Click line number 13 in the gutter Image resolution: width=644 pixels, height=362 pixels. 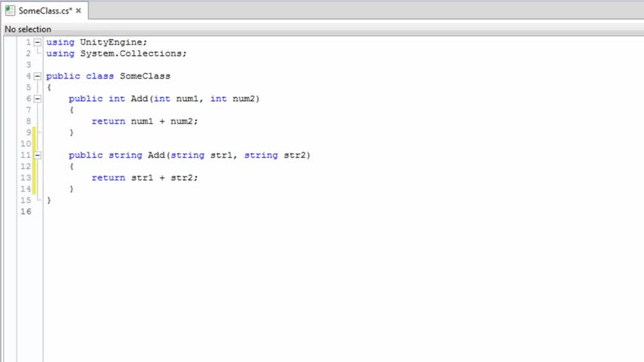coord(26,177)
